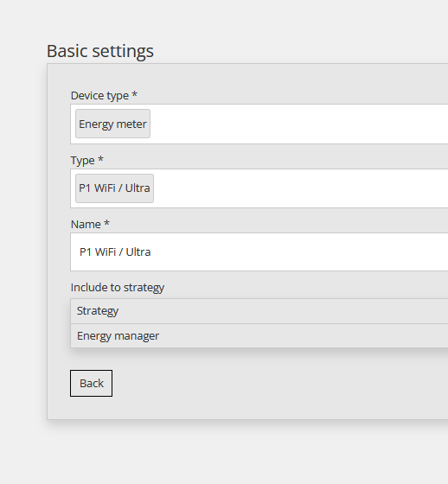Click the Basic settings heading
The image size is (448, 484).
pyautogui.click(x=100, y=51)
